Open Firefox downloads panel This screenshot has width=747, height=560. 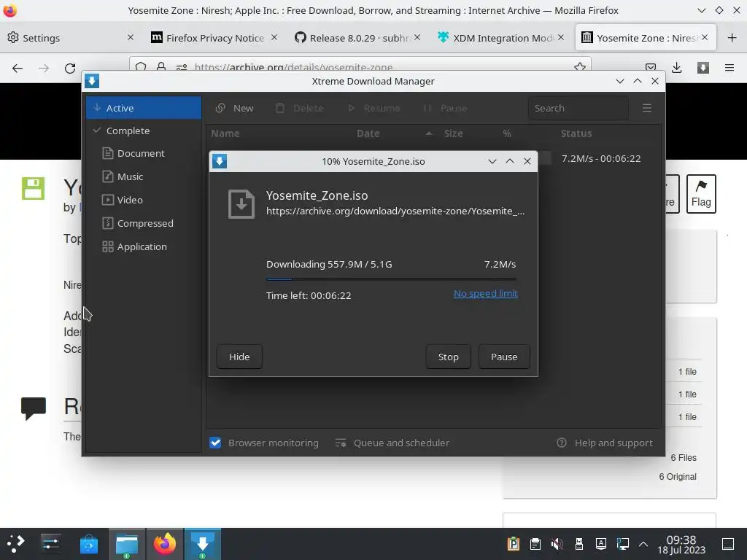tap(676, 68)
